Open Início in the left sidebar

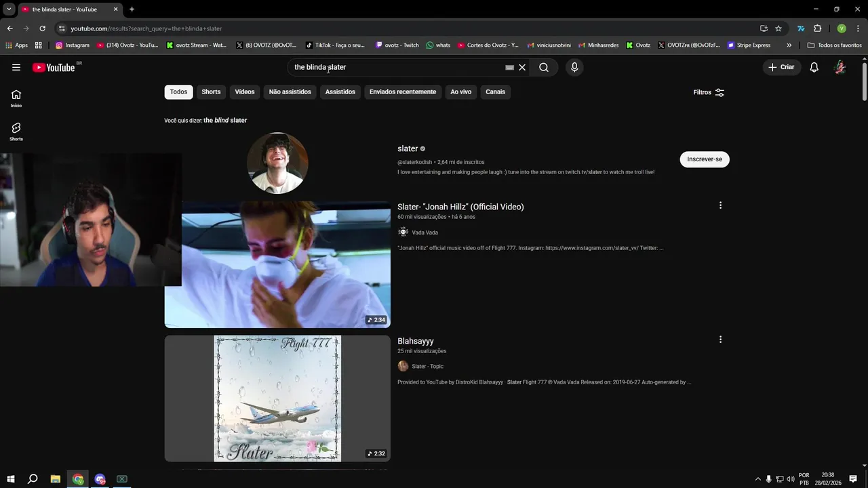point(16,98)
